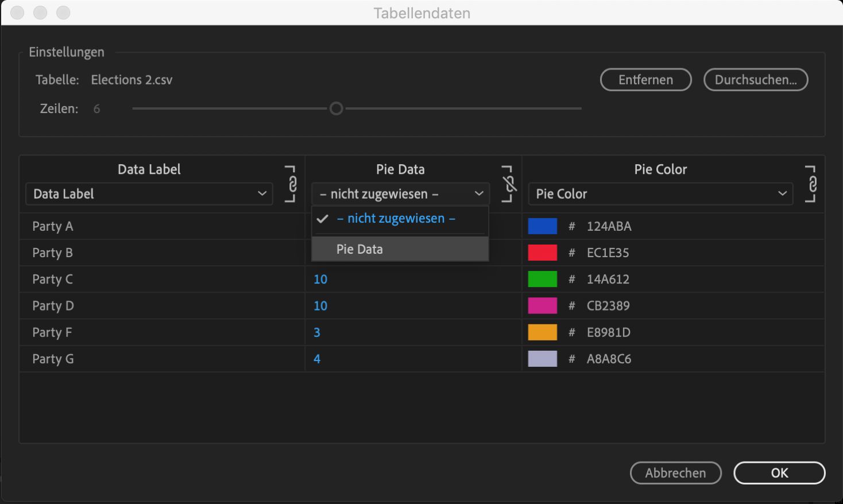The image size is (843, 504).
Task: Open the blue 124ABA color swatch
Action: pyautogui.click(x=542, y=226)
